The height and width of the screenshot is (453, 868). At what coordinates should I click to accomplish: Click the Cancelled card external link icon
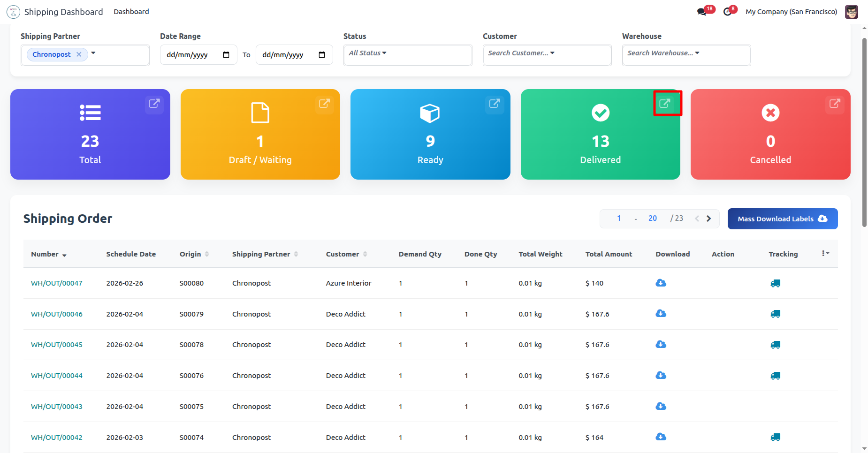click(834, 104)
